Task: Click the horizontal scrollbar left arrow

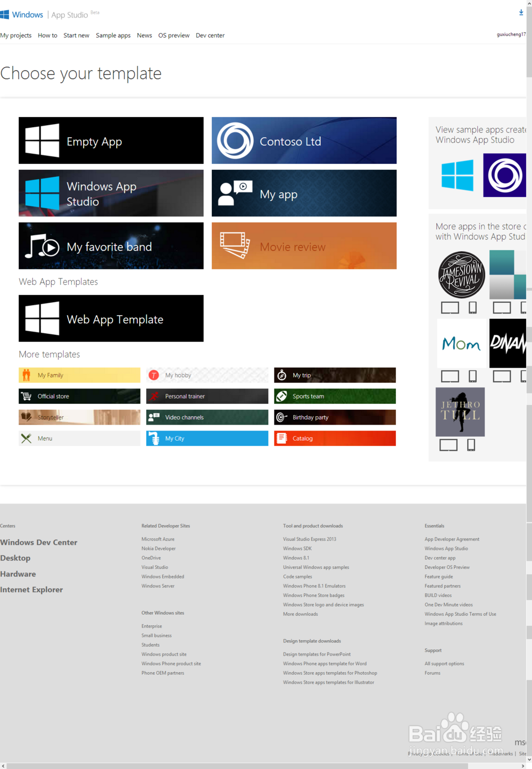Action: pos(3,766)
